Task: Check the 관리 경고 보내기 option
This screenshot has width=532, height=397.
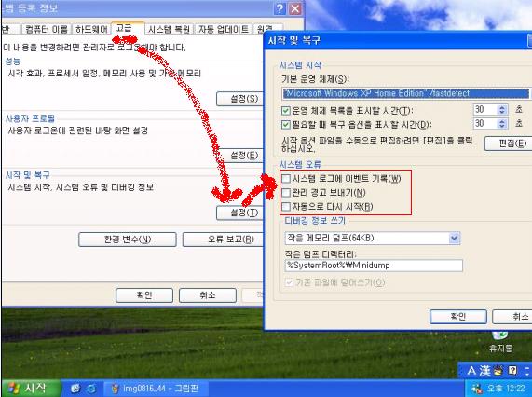Action: pos(286,193)
